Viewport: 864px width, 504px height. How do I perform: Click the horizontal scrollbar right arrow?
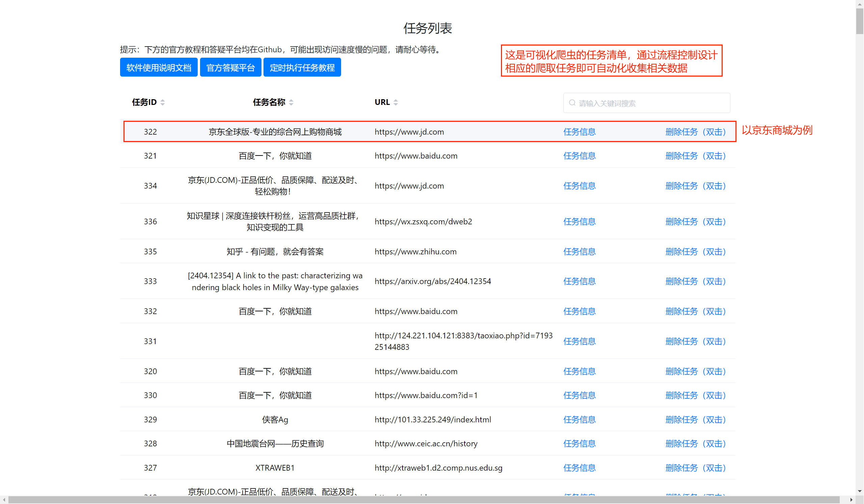[x=851, y=500]
